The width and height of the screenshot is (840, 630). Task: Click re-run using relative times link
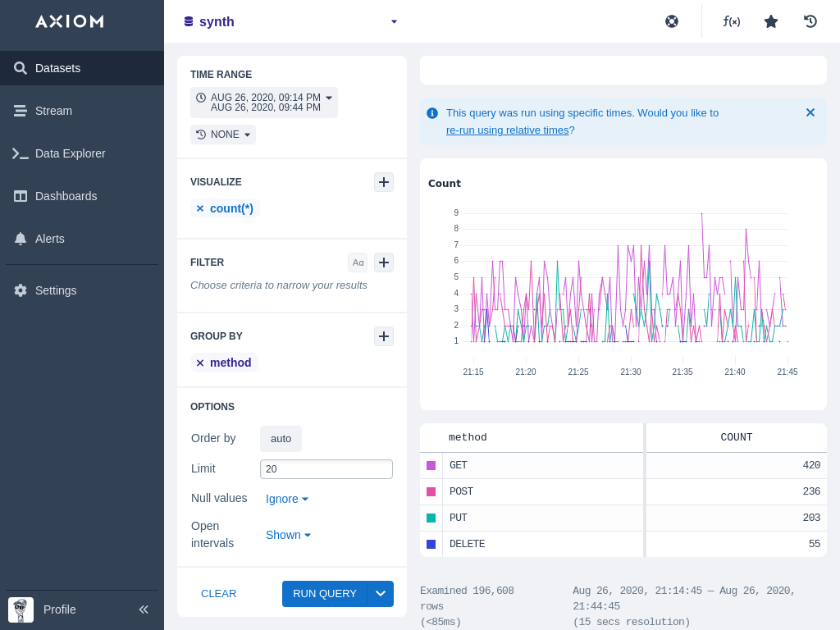click(507, 130)
